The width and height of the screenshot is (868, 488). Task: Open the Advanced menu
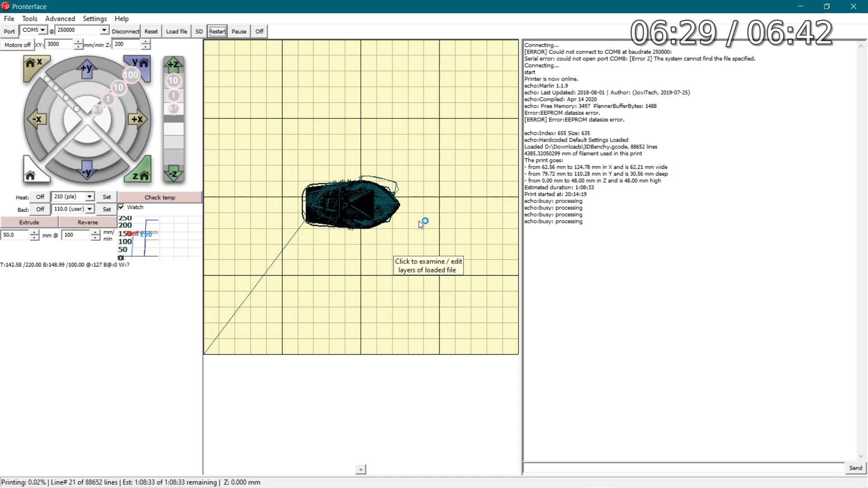pyautogui.click(x=60, y=19)
